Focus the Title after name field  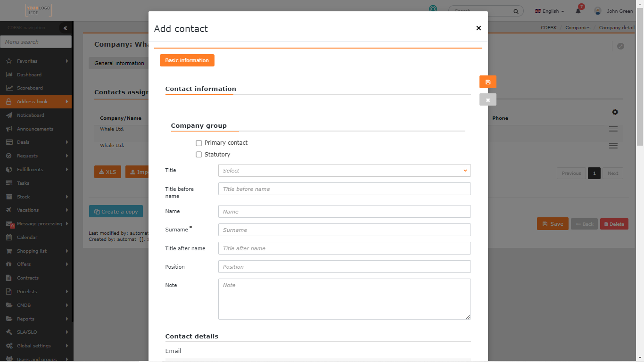click(x=345, y=248)
